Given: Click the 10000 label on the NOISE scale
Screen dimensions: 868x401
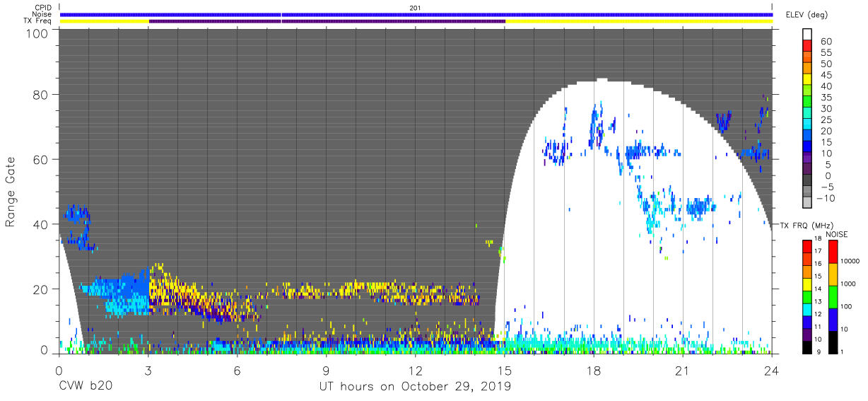Looking at the screenshot, I should tap(851, 262).
